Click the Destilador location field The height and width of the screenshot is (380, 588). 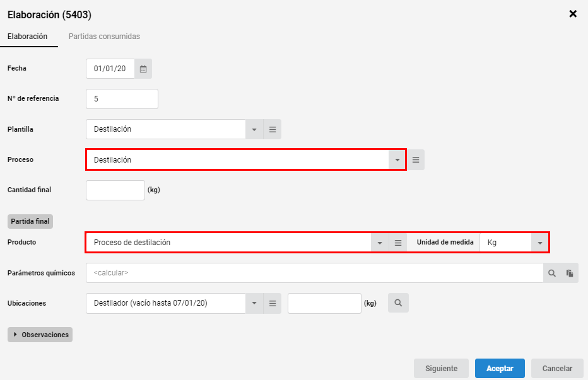(x=166, y=303)
